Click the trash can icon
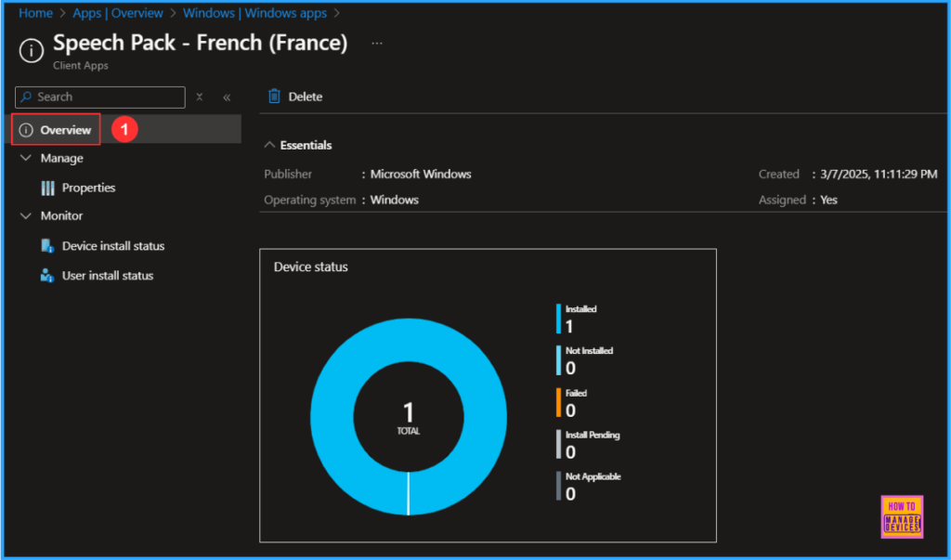Viewport: 951px width, 560px height. tap(274, 97)
